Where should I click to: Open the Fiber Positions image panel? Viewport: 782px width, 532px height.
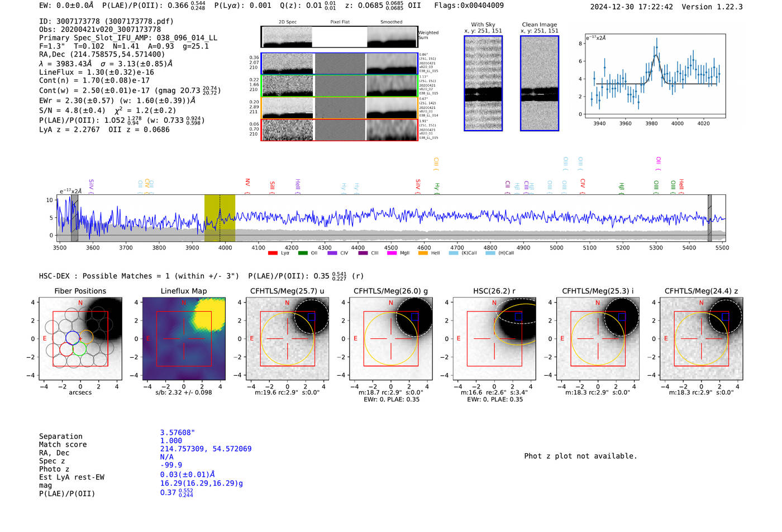point(80,338)
